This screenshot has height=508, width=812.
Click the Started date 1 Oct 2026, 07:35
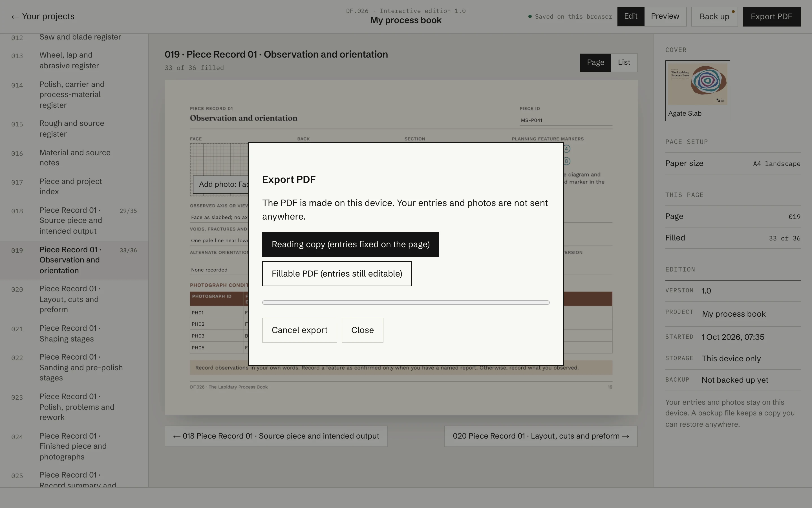732,337
